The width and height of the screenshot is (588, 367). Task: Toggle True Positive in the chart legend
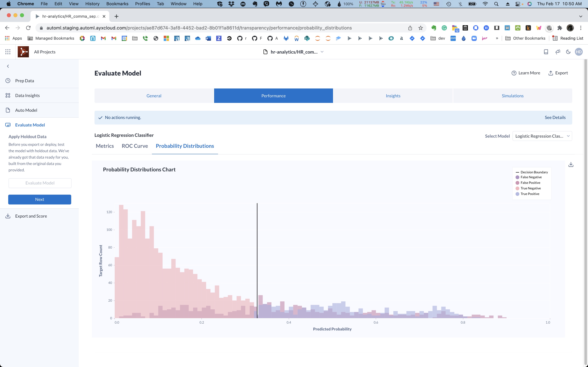click(x=530, y=194)
